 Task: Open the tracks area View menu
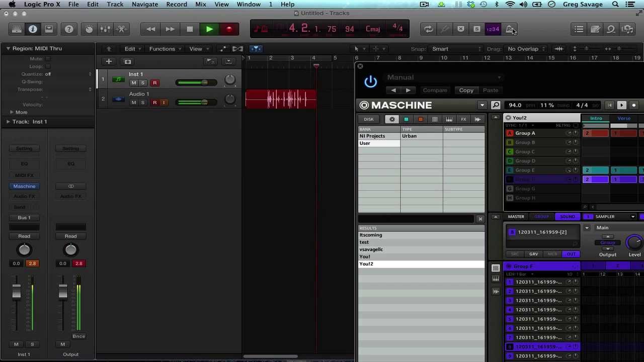tap(198, 49)
